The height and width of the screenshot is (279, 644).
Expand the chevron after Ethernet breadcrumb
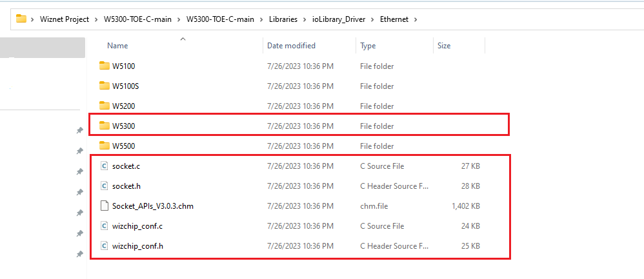(x=416, y=19)
